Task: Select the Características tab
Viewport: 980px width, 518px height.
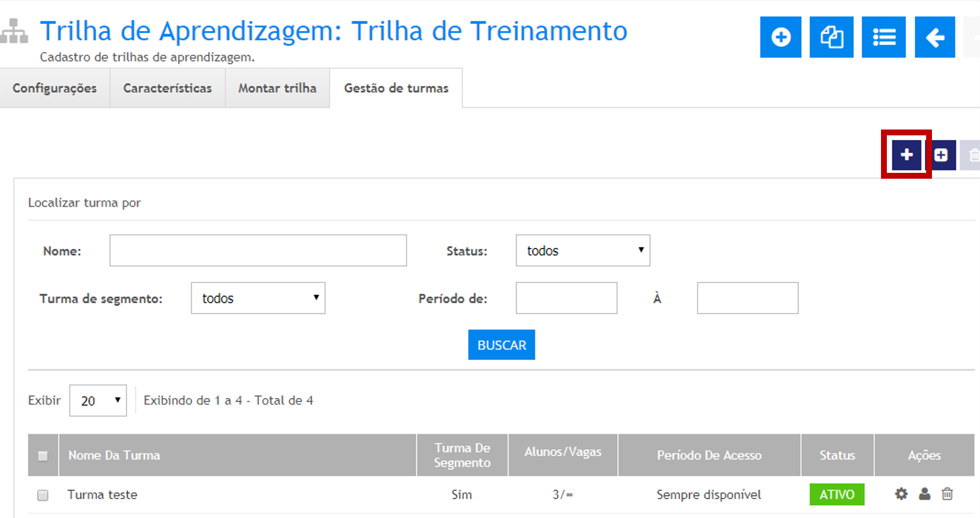Action: click(x=168, y=88)
